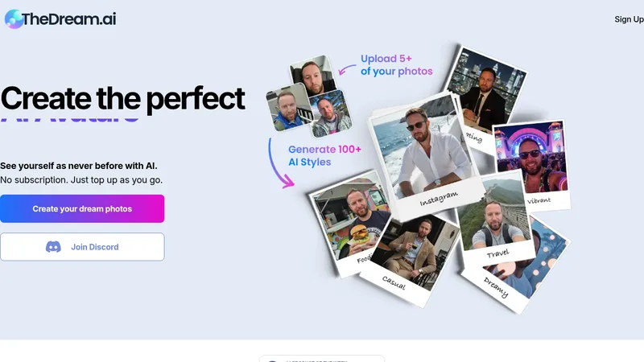The image size is (644, 362).
Task: Click the small arrow beside Upload 5+
Action: click(347, 69)
